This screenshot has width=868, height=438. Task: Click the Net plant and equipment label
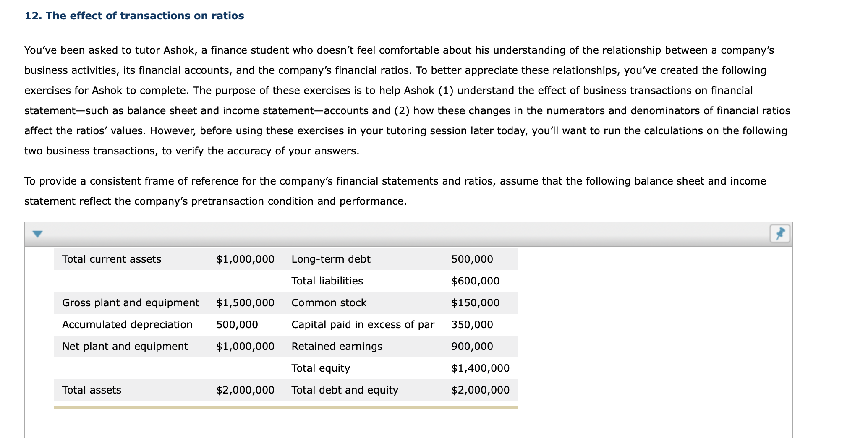click(125, 347)
